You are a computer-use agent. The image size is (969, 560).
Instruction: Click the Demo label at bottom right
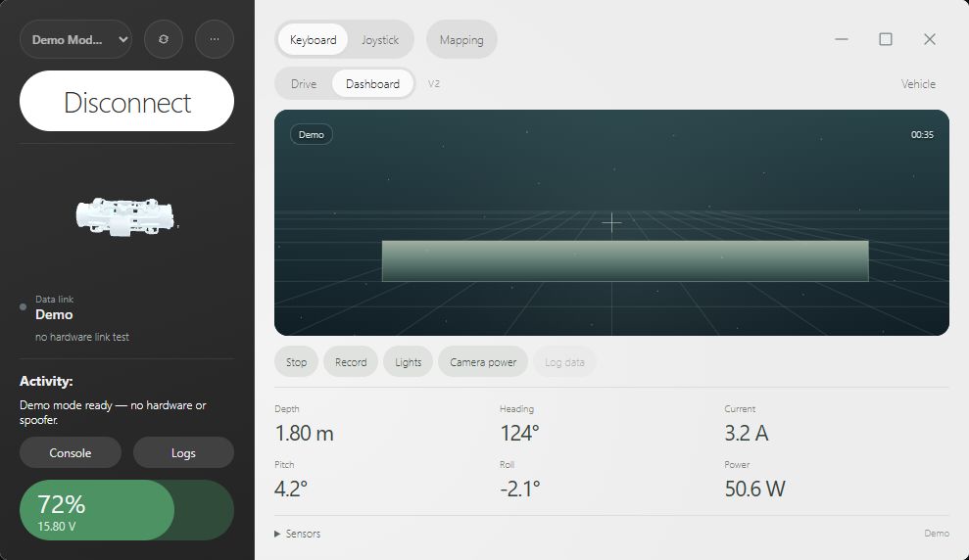point(937,534)
